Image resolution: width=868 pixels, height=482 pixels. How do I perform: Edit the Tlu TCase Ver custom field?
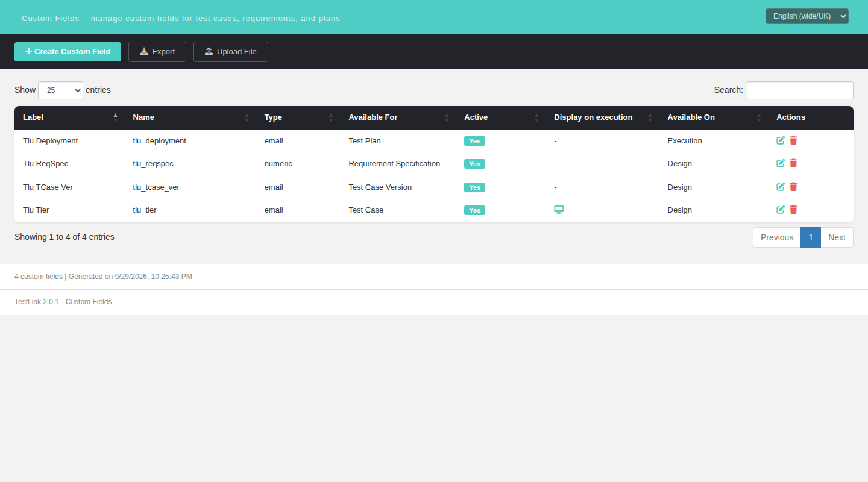click(781, 187)
